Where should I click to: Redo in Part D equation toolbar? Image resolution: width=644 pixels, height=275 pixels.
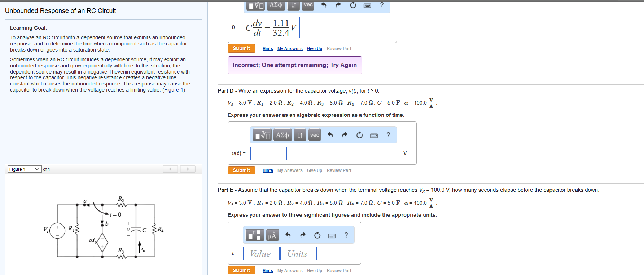(345, 135)
